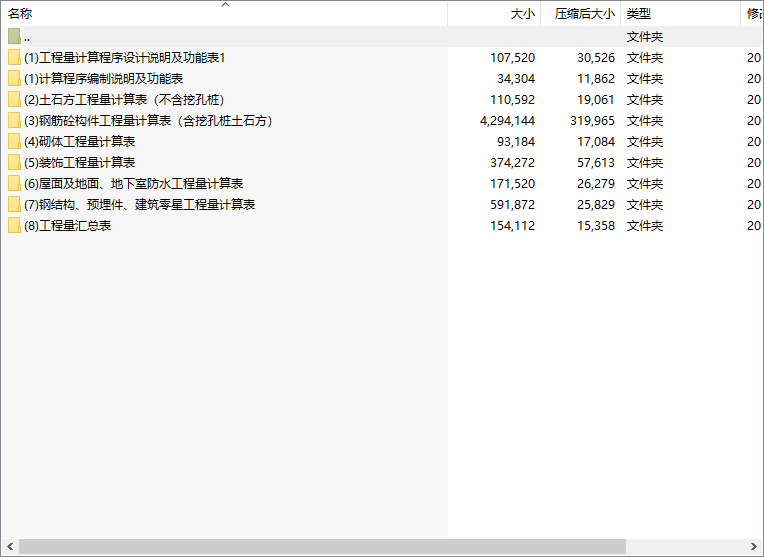Viewport: 764px width, 557px height.
Task: Click folder icon for (8)工程量汇总表
Action: [14, 225]
